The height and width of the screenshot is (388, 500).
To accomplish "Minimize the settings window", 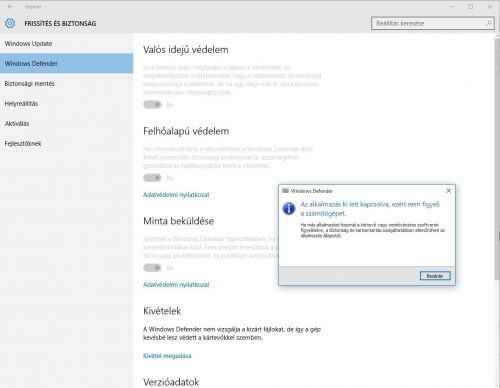I will tap(452, 6).
